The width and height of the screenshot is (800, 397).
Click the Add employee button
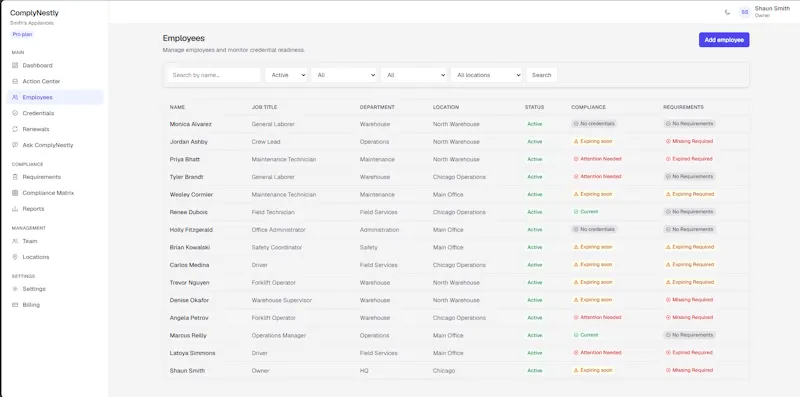[724, 40]
